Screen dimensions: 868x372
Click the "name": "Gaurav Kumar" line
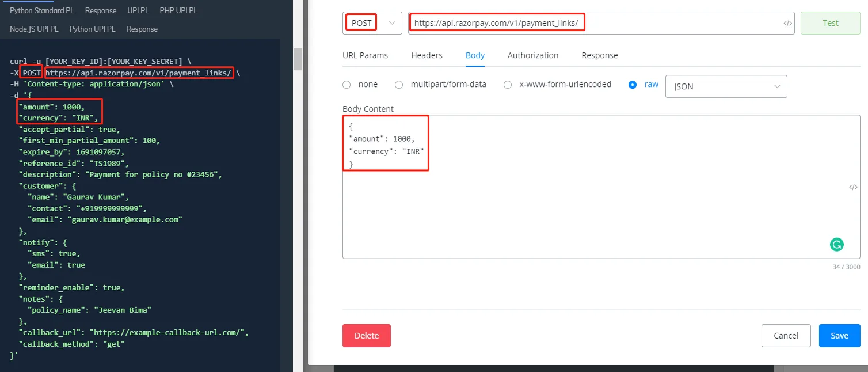[78, 197]
